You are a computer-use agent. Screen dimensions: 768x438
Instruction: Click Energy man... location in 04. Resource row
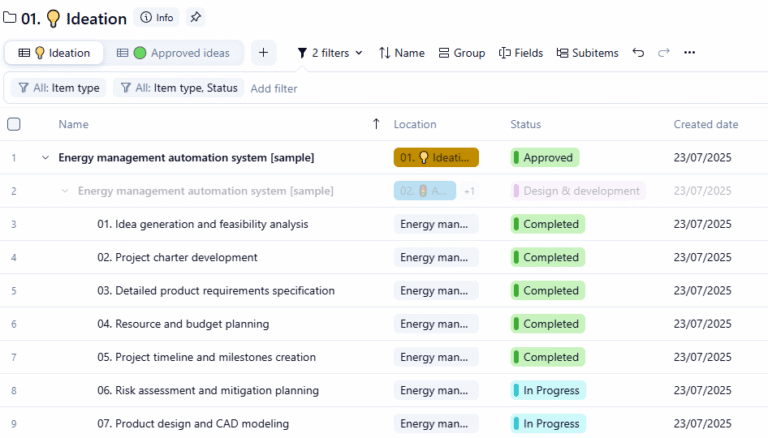[436, 324]
